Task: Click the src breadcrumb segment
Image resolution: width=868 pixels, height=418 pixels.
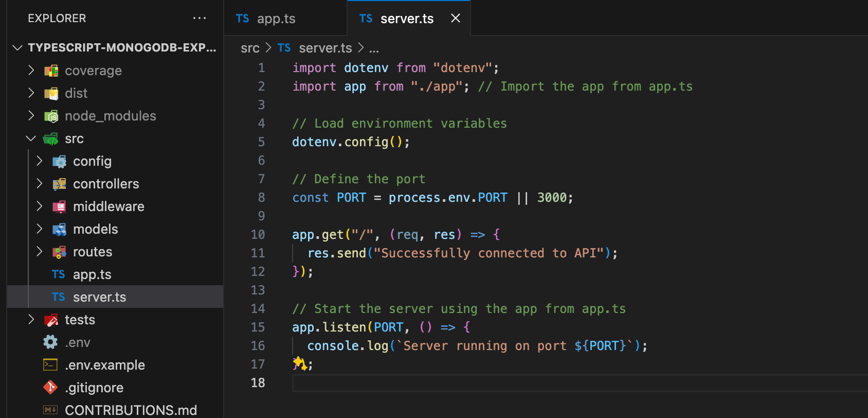Action: pyautogui.click(x=250, y=48)
